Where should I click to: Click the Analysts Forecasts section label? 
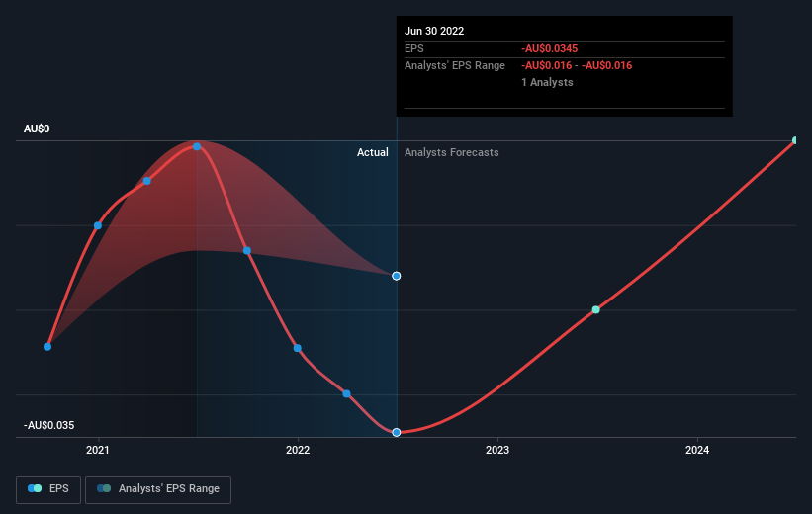click(x=452, y=152)
